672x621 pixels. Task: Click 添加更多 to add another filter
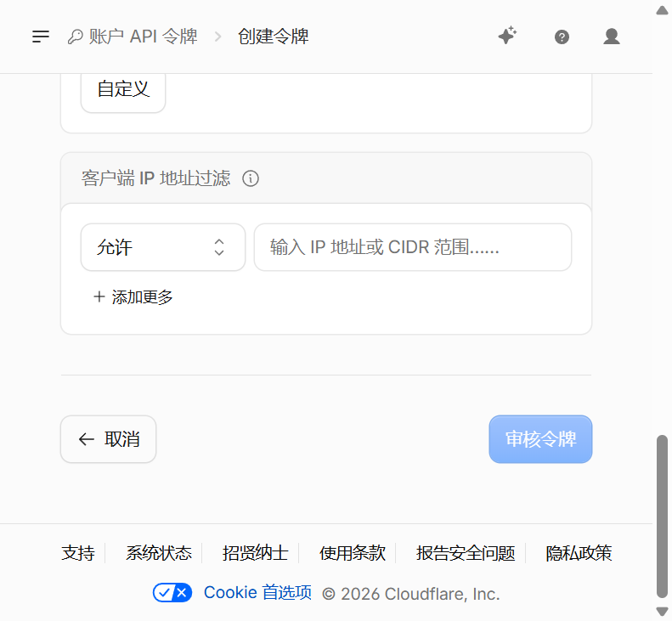133,296
